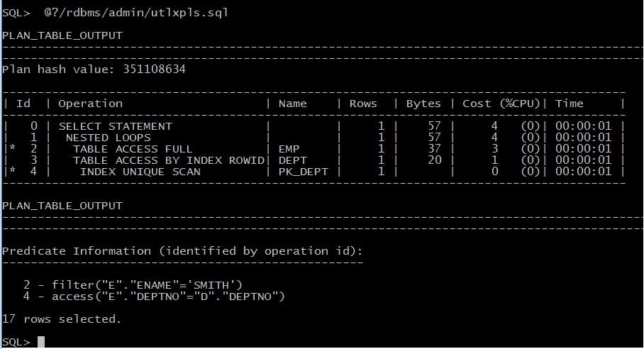This screenshot has height=349, width=644.
Task: Click the 'Time' column header
Action: tap(570, 104)
